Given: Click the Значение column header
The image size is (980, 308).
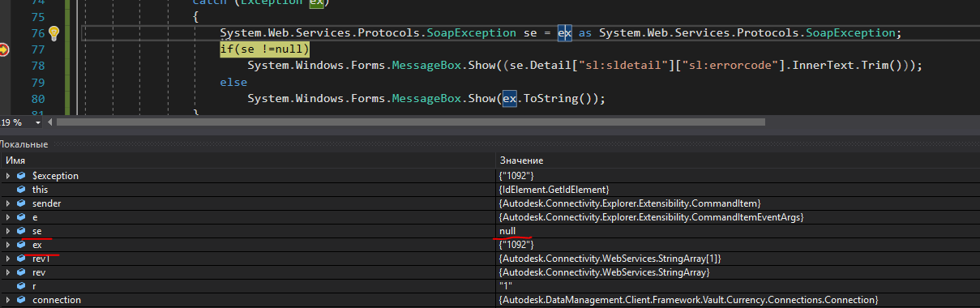Looking at the screenshot, I should [x=521, y=160].
